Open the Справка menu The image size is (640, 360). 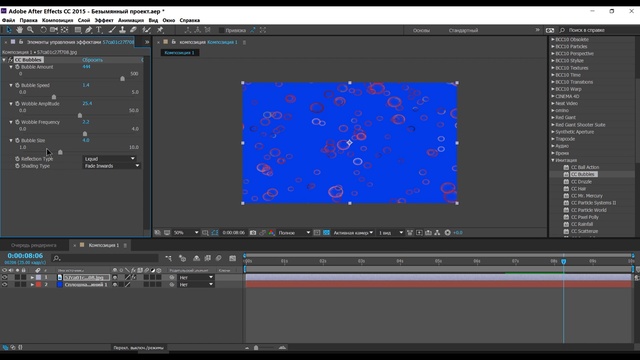190,20
